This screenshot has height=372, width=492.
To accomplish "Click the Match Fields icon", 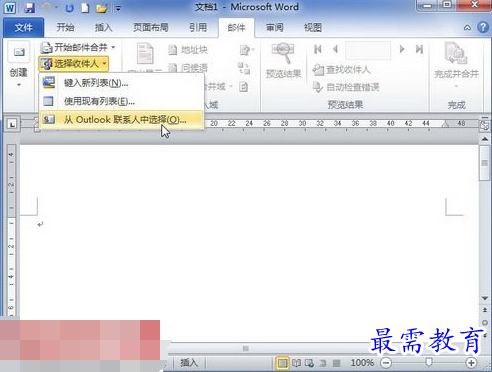I will (x=244, y=68).
